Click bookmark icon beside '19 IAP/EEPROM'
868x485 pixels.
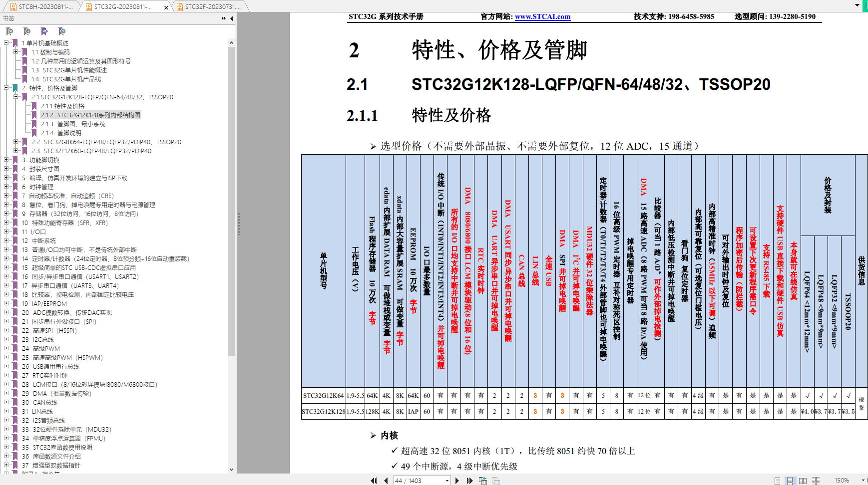(x=15, y=304)
